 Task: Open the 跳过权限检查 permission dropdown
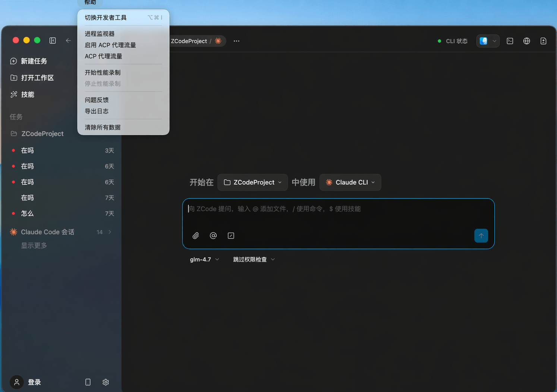pyautogui.click(x=254, y=259)
